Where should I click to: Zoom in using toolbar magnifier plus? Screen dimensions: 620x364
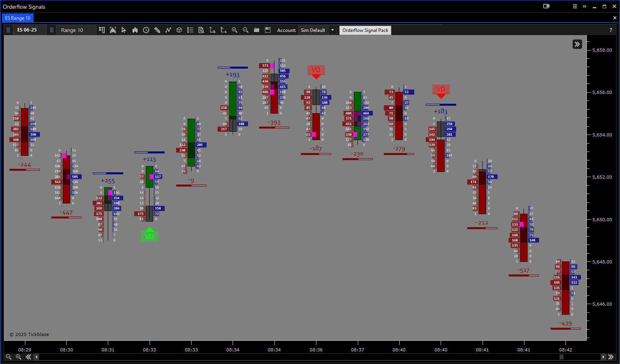[x=235, y=30]
